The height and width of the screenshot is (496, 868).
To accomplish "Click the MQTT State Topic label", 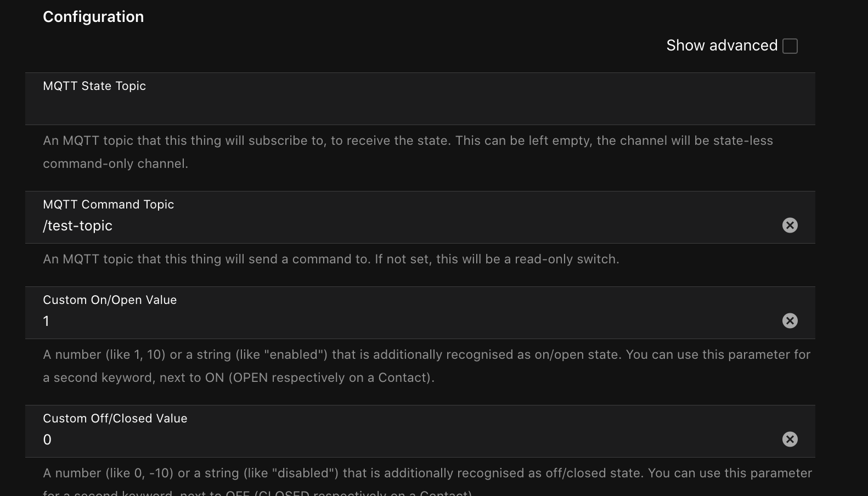I will pyautogui.click(x=94, y=86).
